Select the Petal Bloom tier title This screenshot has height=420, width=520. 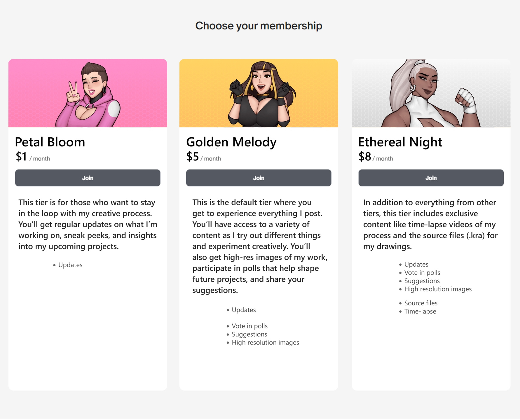(x=50, y=142)
